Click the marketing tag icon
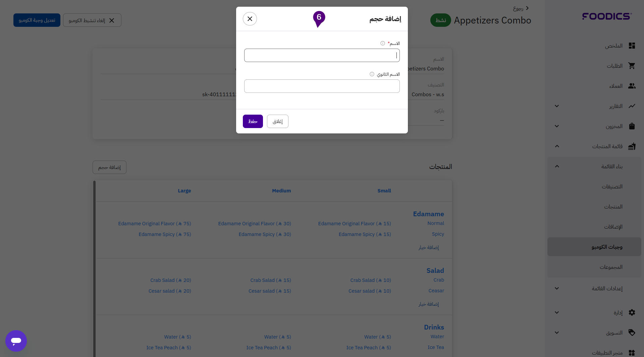 (632, 333)
